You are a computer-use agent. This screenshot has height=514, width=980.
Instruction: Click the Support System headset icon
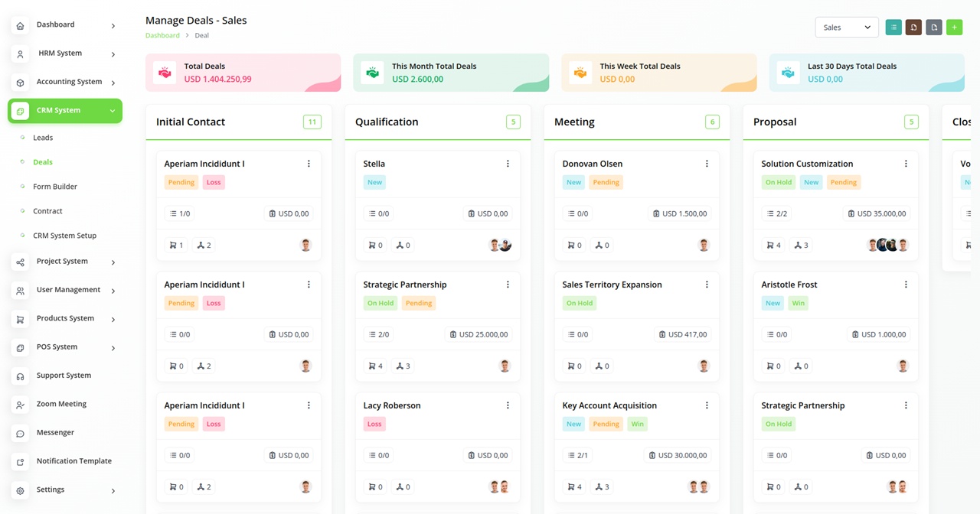click(21, 376)
